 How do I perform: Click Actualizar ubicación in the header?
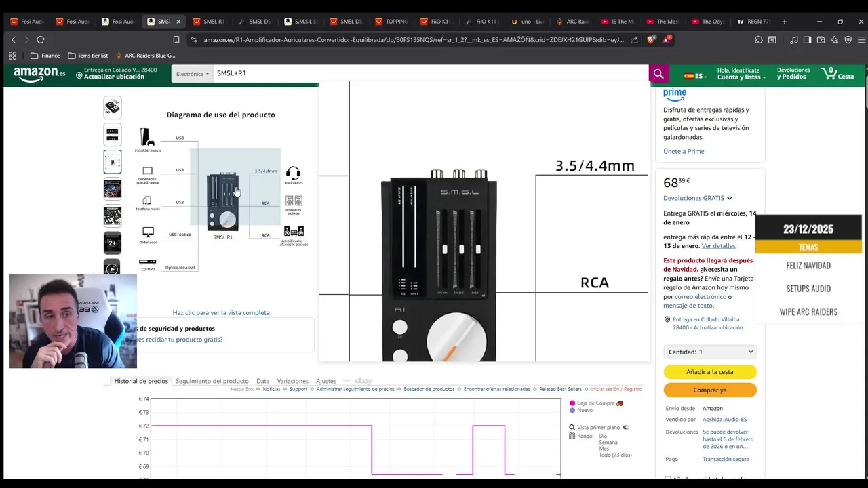pyautogui.click(x=114, y=77)
